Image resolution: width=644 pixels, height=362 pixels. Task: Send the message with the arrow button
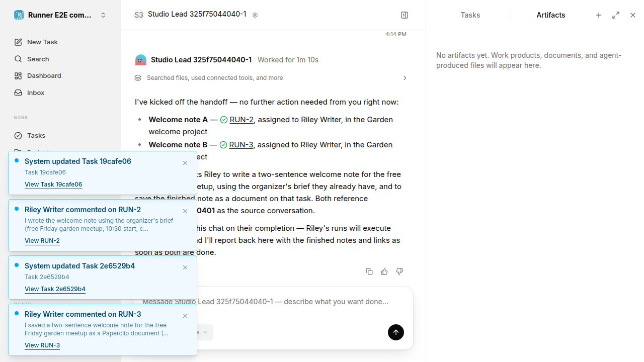pyautogui.click(x=396, y=332)
